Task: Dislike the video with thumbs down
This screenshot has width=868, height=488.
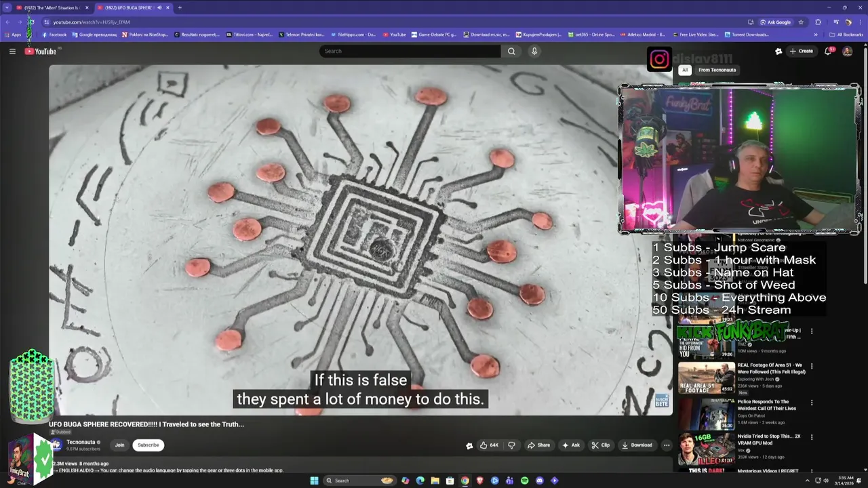Action: pyautogui.click(x=512, y=445)
